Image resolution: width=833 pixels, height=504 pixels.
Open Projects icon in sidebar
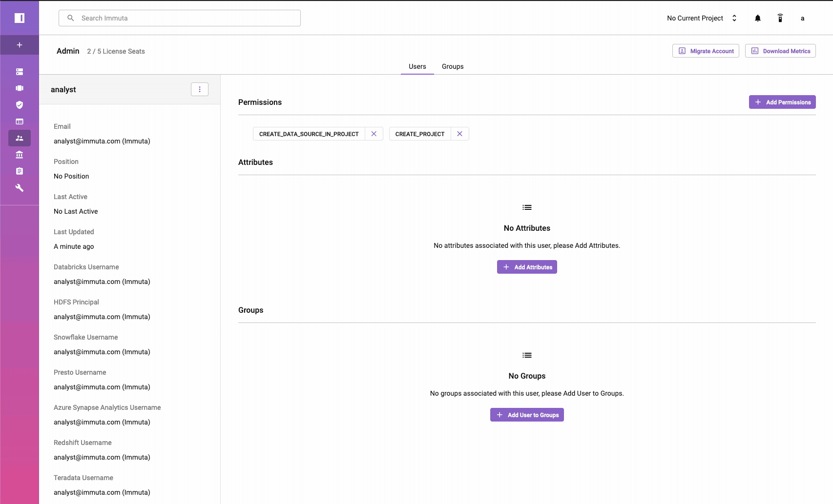(20, 88)
